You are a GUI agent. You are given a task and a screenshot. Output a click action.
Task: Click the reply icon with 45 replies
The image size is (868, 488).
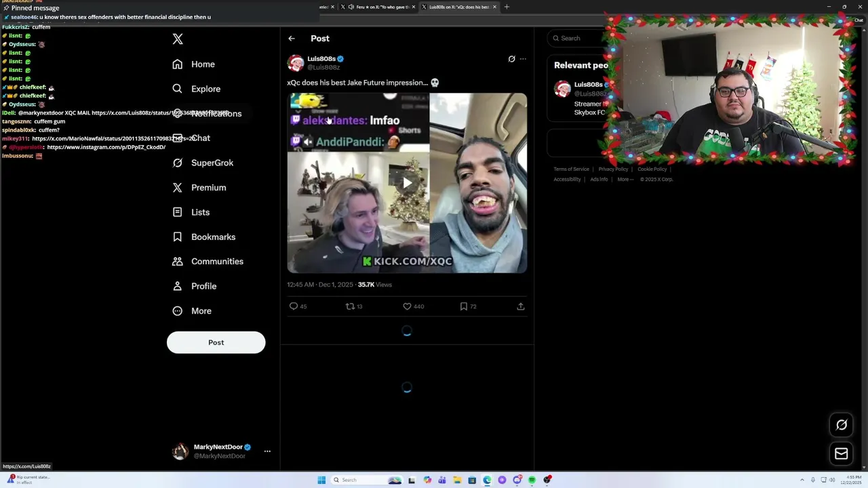tap(294, 306)
